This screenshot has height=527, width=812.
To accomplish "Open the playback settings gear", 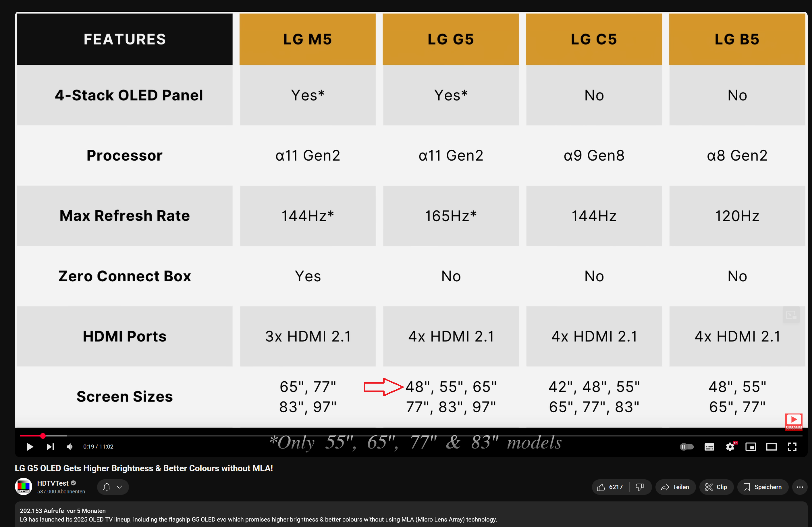I will (730, 447).
